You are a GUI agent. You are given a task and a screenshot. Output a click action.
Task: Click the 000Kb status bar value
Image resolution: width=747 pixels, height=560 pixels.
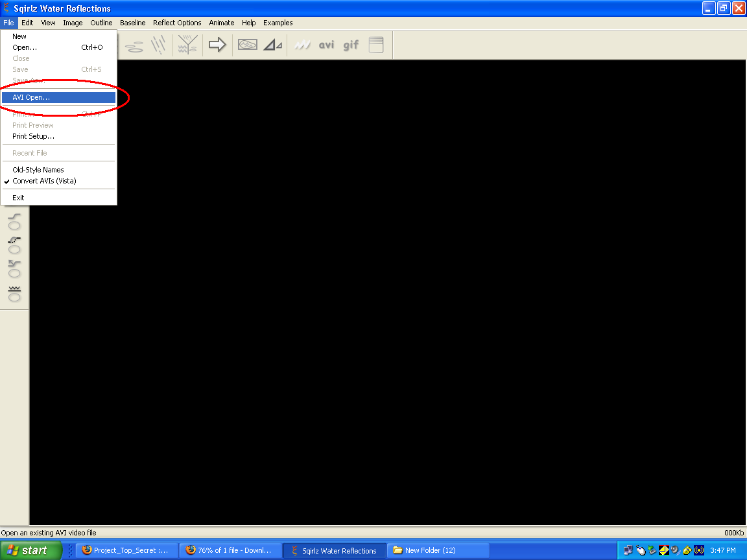point(733,533)
